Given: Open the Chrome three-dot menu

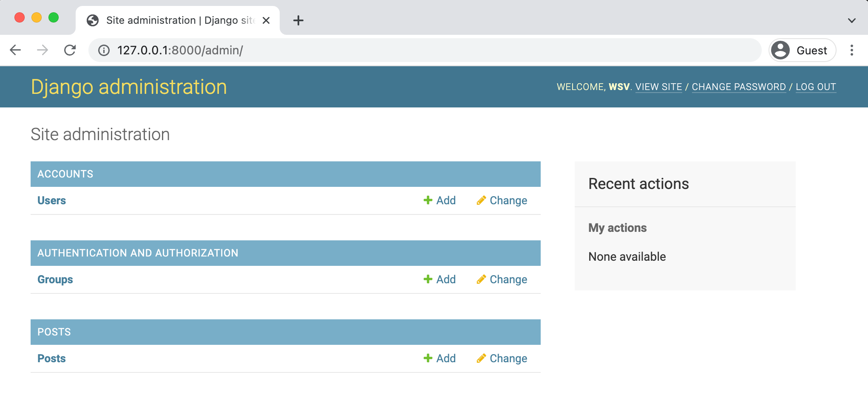Looking at the screenshot, I should 851,50.
